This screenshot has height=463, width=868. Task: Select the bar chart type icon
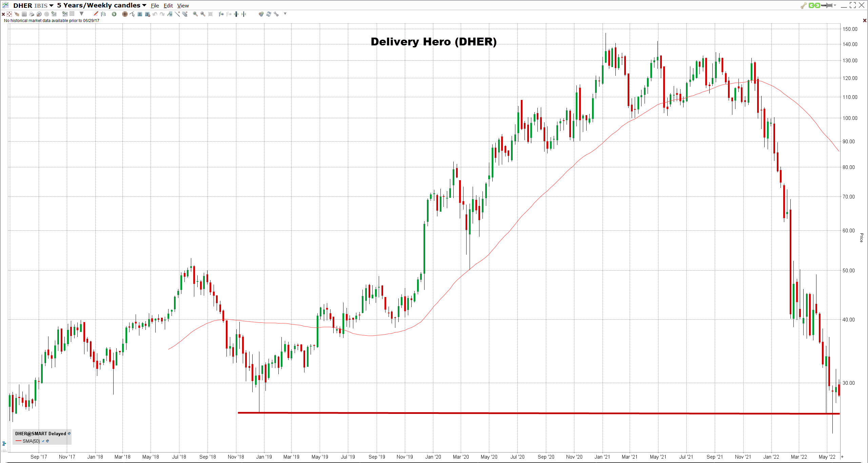pos(103,14)
